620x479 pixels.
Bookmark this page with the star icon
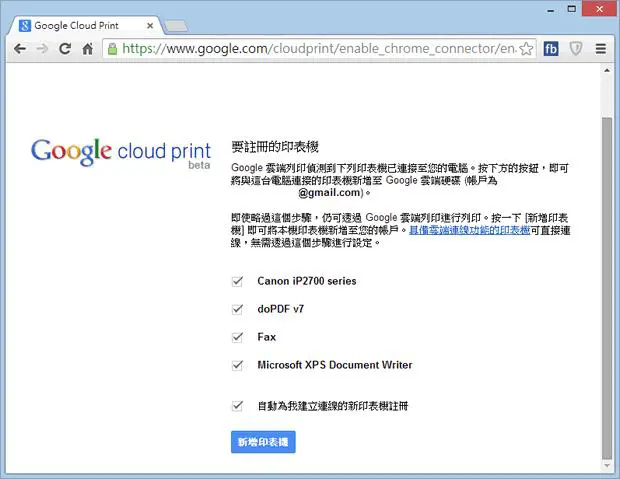tap(526, 49)
